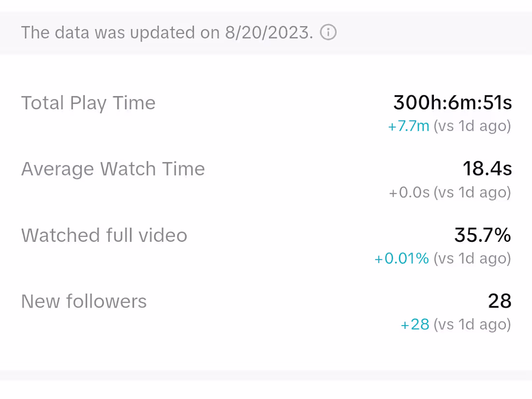
Task: Select the Average Watch Time label
Action: point(113,169)
